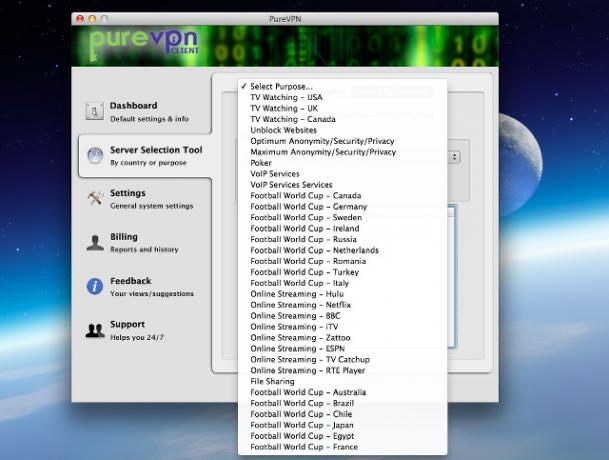This screenshot has height=460, width=609.
Task: Select the Poker purpose
Action: click(343, 163)
